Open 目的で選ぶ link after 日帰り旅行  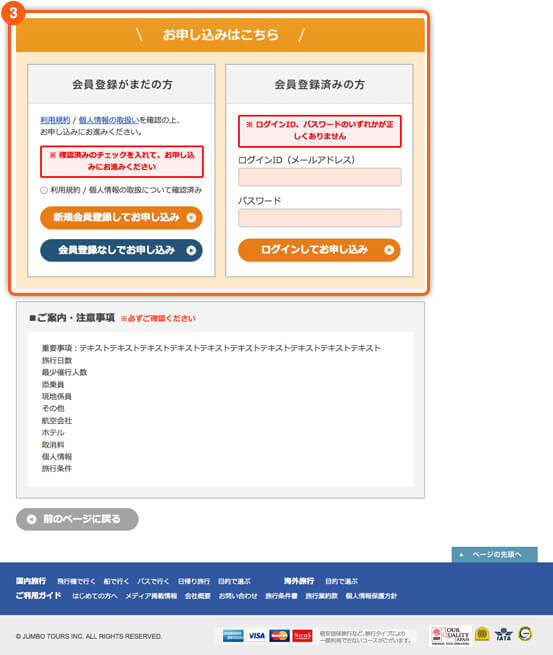point(234,581)
